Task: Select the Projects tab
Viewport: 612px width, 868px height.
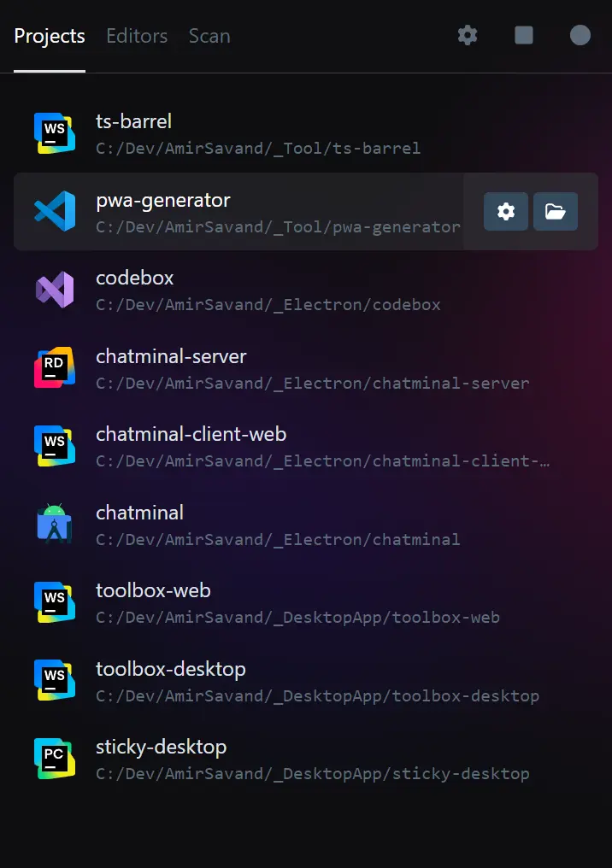Action: click(50, 36)
